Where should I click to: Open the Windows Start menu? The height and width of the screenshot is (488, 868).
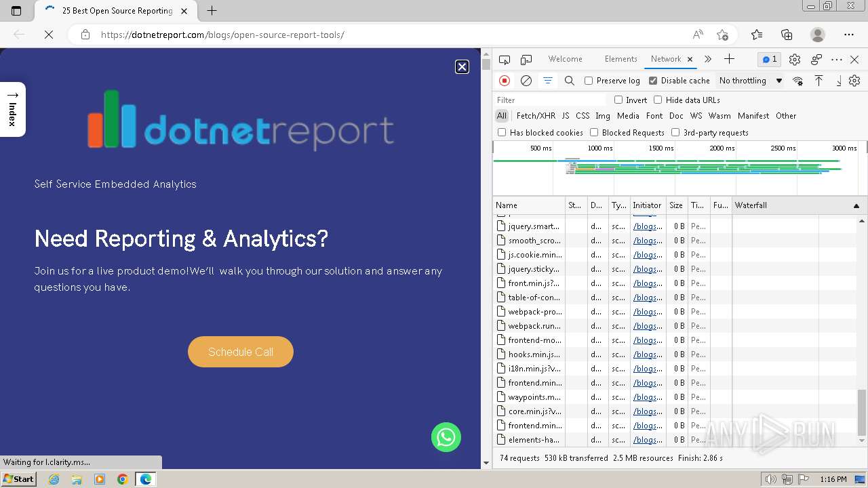click(19, 479)
